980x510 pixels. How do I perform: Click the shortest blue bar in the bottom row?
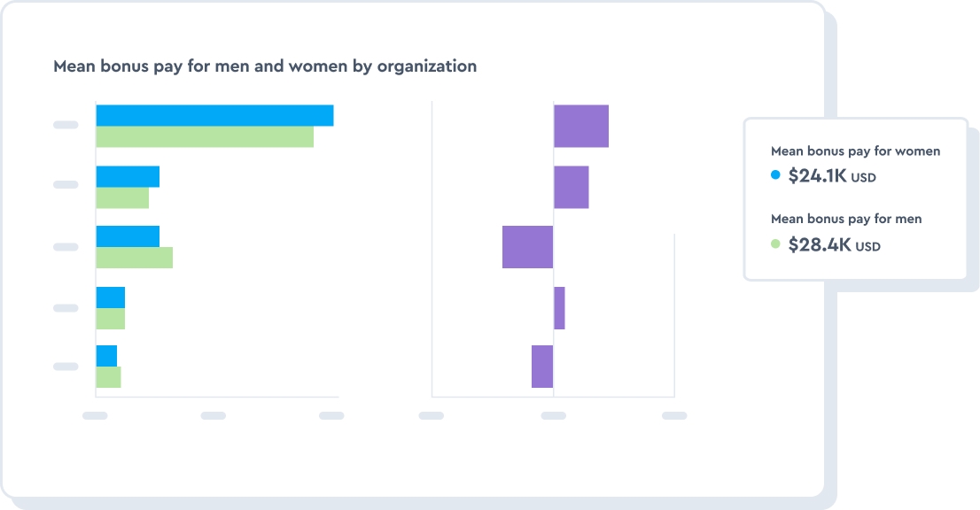click(106, 356)
